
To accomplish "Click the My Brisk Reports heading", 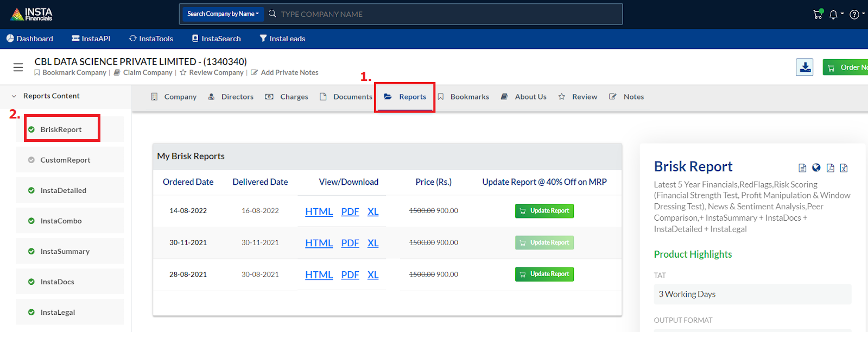I will 191,156.
